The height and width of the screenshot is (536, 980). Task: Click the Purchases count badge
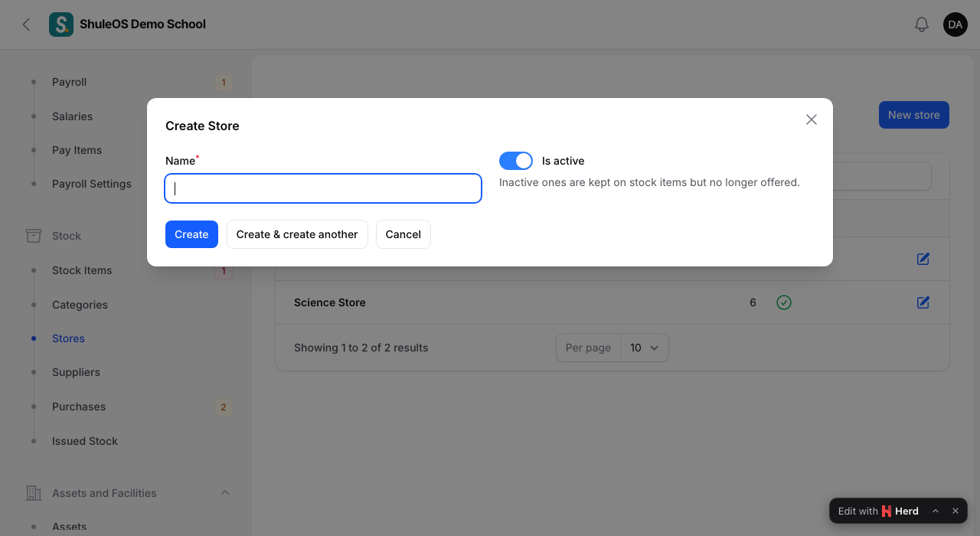[224, 407]
